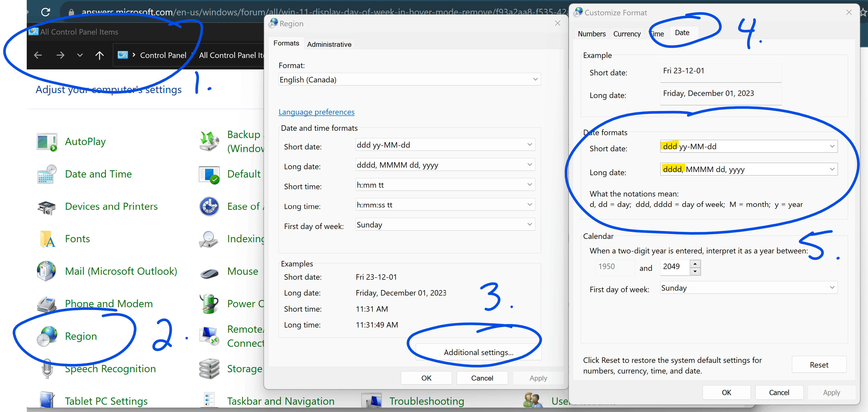Screen dimensions: 868x412
Task: Open the Short date dropdown in Customize Format
Action: pyautogui.click(x=832, y=146)
